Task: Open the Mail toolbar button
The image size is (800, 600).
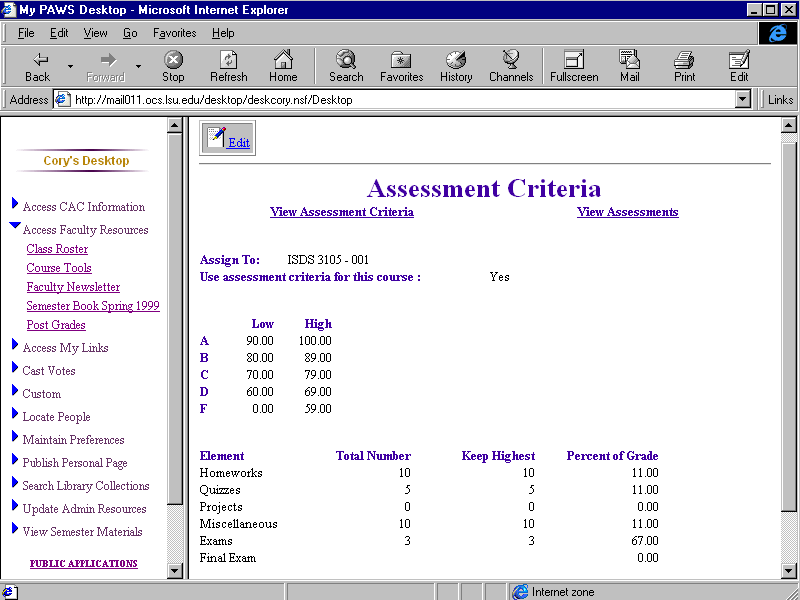Action: [630, 67]
